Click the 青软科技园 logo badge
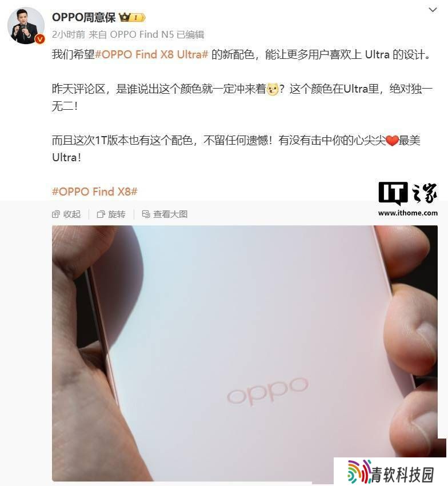448x486 pixels. pos(390,472)
